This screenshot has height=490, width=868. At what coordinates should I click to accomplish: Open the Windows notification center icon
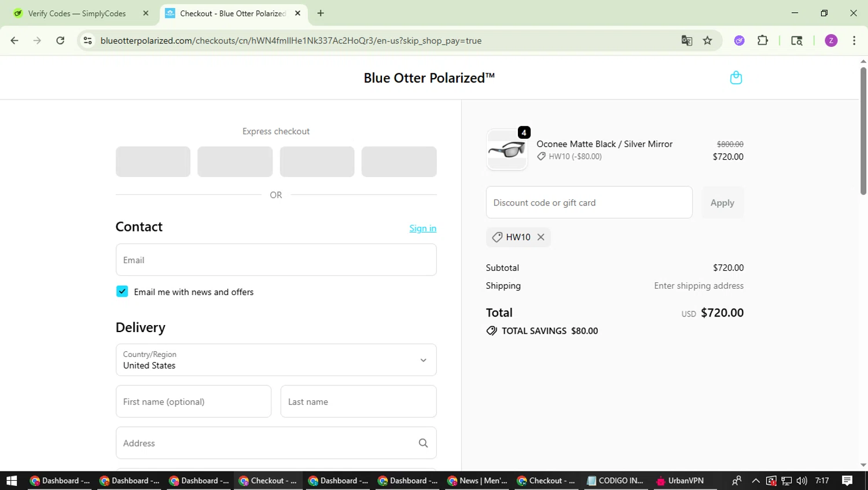pyautogui.click(x=847, y=481)
